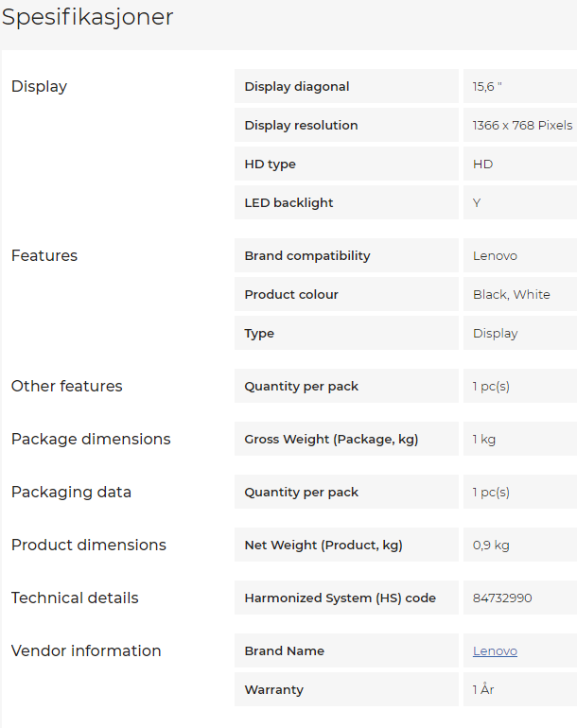577x728 pixels.
Task: Click the Product dimensions section label
Action: pos(88,546)
